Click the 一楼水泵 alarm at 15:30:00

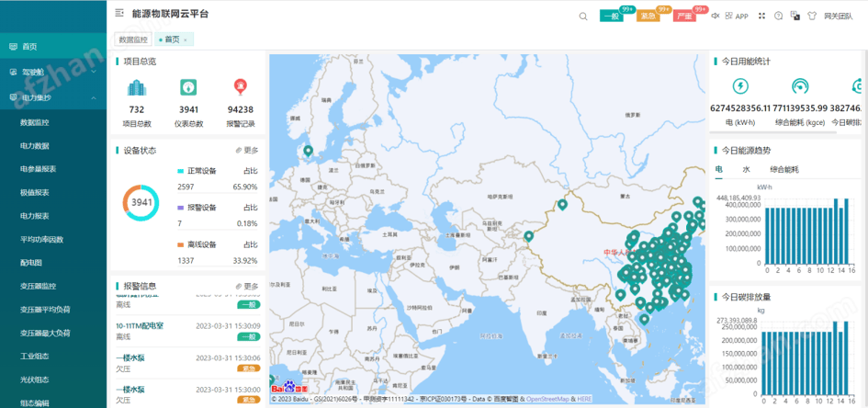coord(187,394)
